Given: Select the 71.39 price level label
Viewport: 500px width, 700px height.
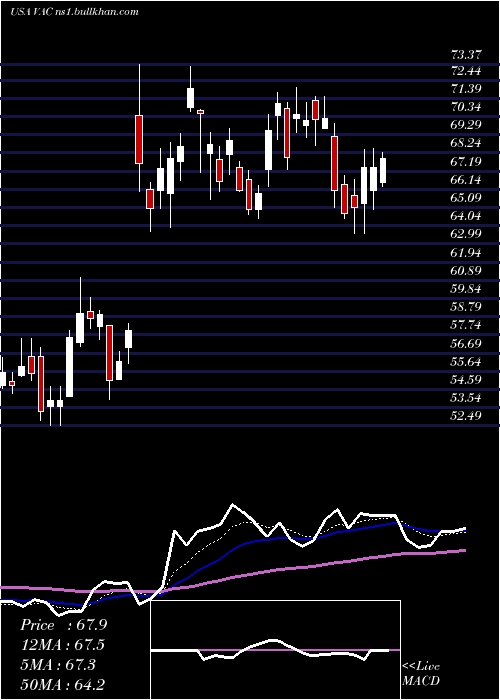Looking at the screenshot, I should tap(466, 89).
